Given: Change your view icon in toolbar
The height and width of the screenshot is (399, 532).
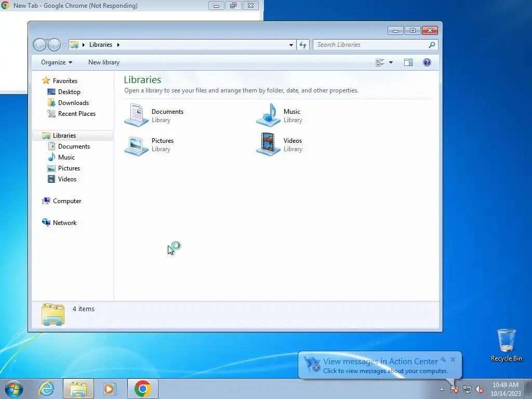Looking at the screenshot, I should tap(380, 62).
